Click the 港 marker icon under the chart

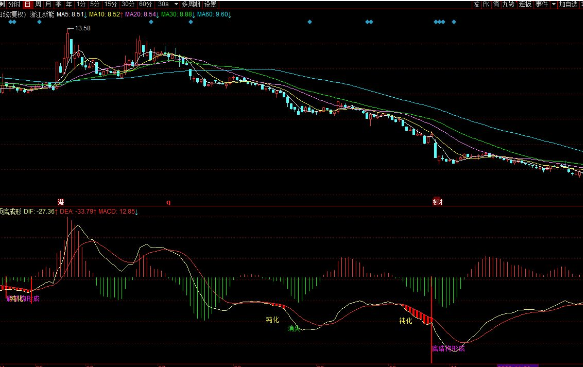click(x=61, y=202)
